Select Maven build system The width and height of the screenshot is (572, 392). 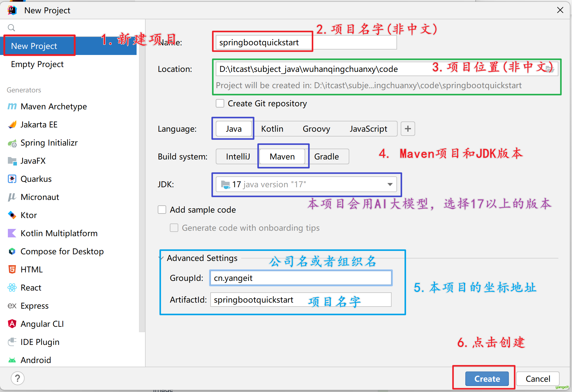[x=282, y=157]
